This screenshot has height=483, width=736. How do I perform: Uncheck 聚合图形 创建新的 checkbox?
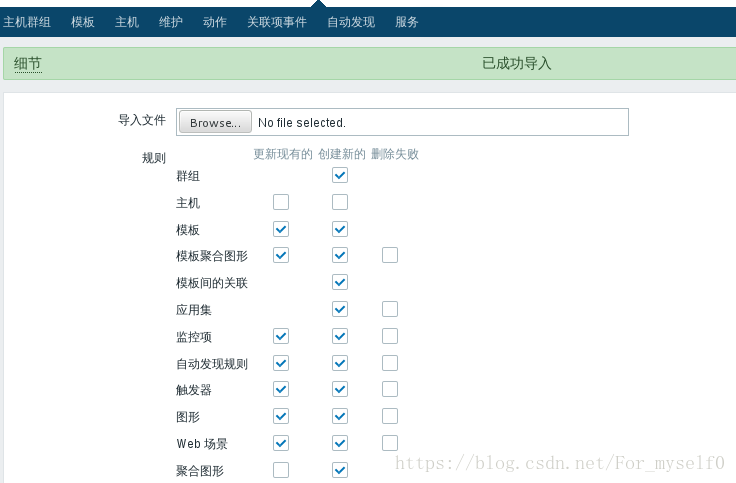point(340,470)
